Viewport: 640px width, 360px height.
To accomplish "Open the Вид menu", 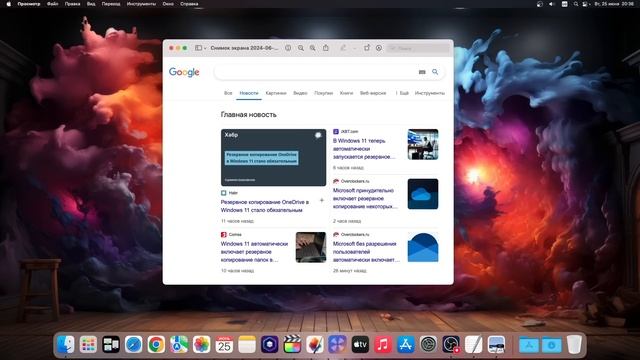I will tap(91, 4).
